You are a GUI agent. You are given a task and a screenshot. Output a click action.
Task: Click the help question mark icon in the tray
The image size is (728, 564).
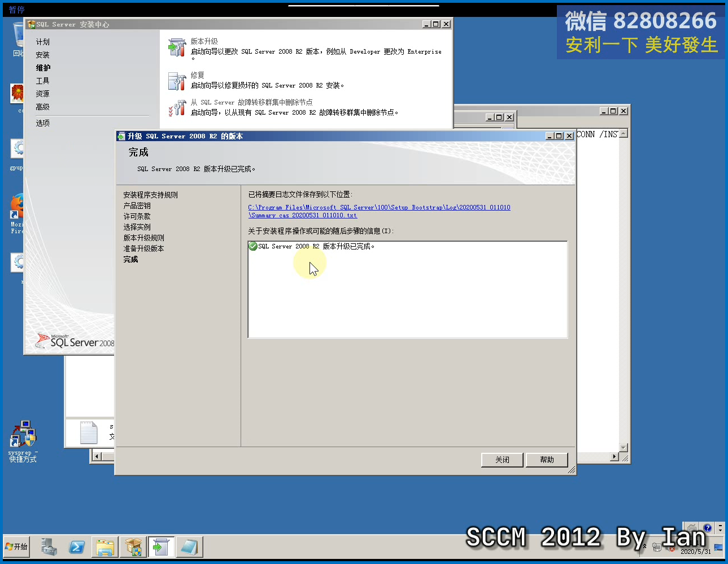[x=707, y=528]
